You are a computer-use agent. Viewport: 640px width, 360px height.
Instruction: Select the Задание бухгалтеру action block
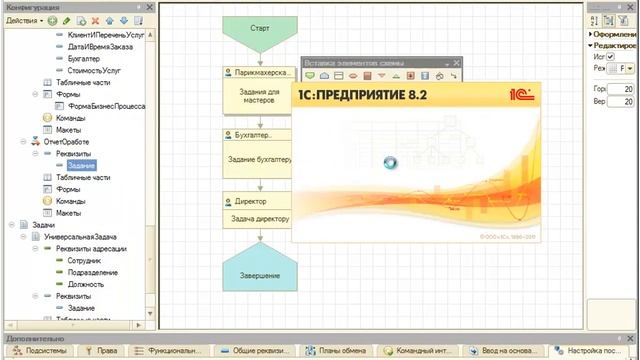coord(257,153)
